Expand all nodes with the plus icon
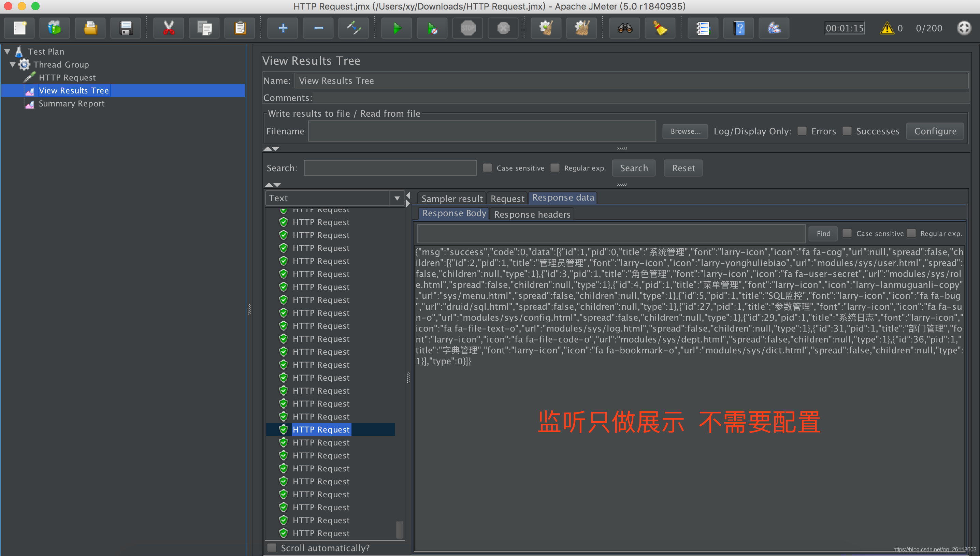Screen dimensions: 980x556 (283, 28)
